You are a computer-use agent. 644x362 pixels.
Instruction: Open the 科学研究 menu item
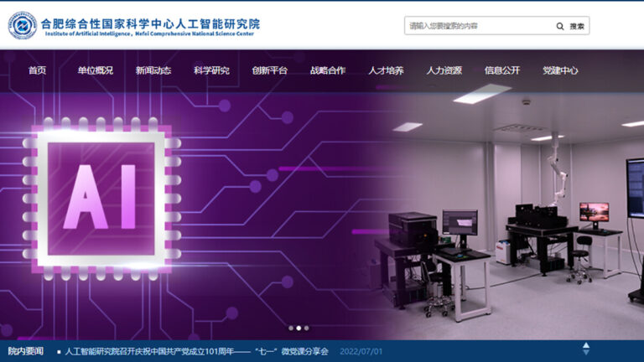(x=211, y=70)
